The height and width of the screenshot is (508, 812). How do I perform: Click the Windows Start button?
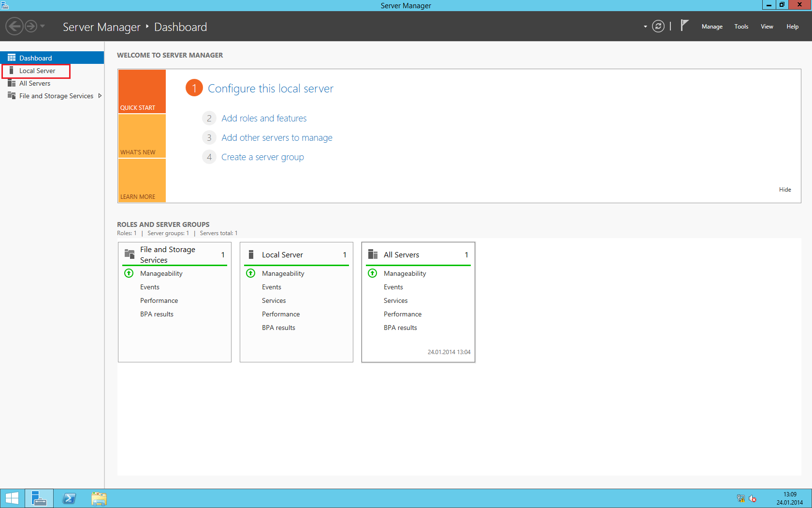point(12,498)
